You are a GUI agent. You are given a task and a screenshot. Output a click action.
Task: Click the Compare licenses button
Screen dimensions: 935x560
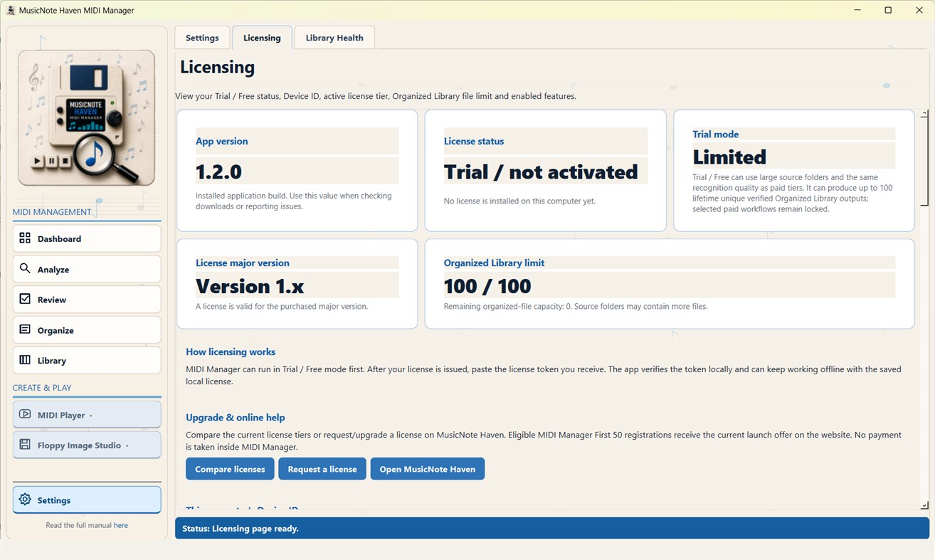pos(230,469)
